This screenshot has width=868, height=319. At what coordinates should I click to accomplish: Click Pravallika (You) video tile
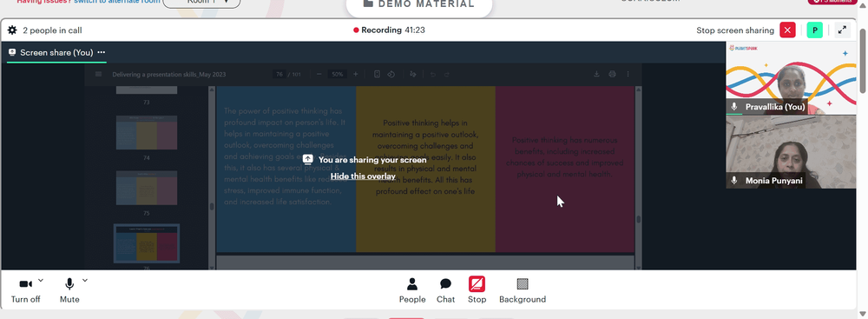(791, 78)
